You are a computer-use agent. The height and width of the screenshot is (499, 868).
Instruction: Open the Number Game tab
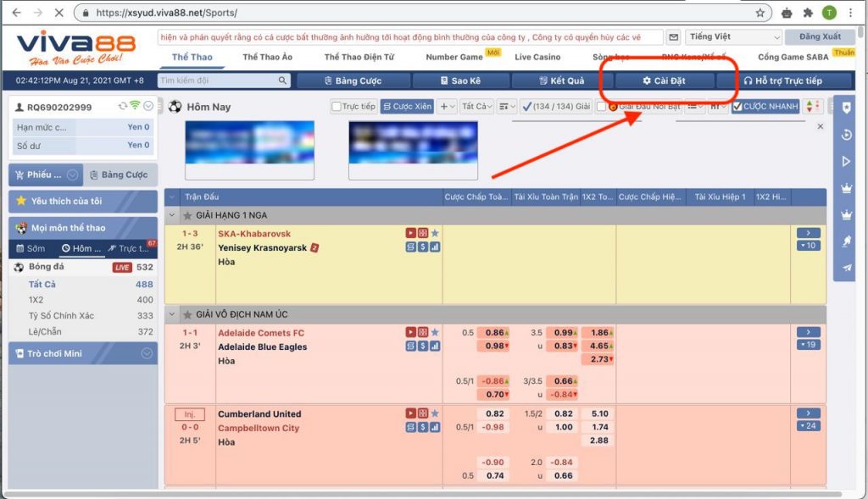click(x=454, y=57)
